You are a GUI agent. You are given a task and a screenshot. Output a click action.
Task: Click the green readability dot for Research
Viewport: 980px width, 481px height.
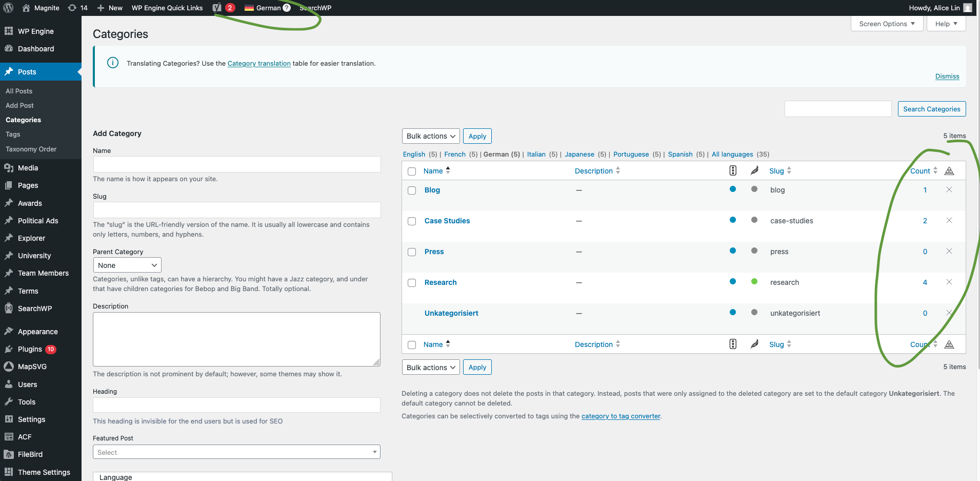[754, 281]
